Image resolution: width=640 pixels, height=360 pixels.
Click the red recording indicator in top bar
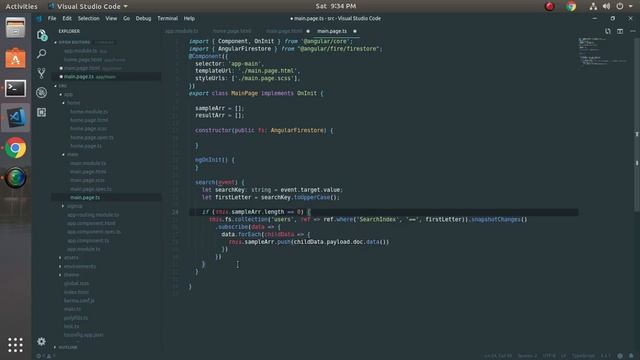tap(550, 6)
